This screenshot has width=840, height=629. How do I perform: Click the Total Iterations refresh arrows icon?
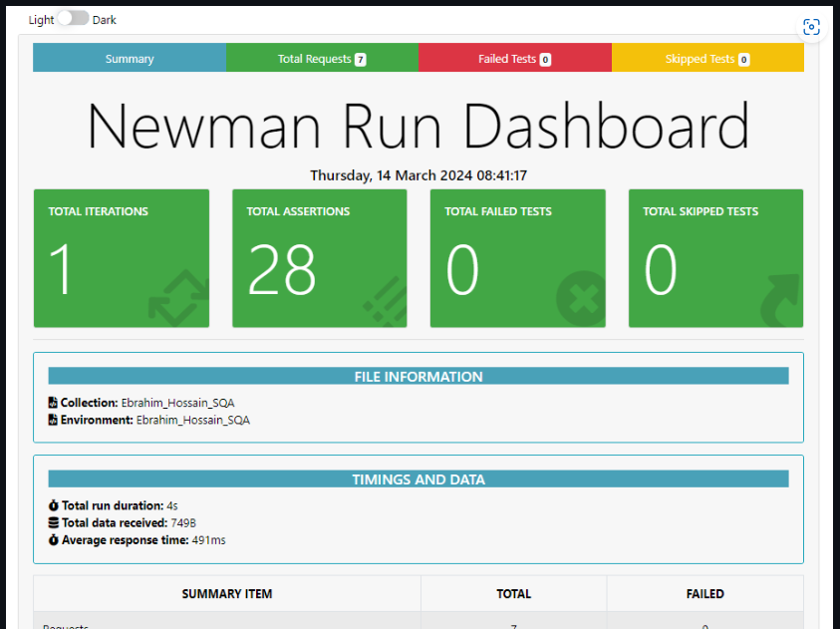tap(177, 298)
